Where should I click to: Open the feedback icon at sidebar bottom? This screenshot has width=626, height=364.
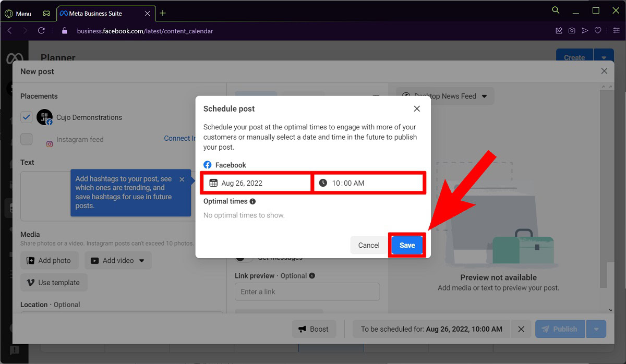tap(14, 350)
